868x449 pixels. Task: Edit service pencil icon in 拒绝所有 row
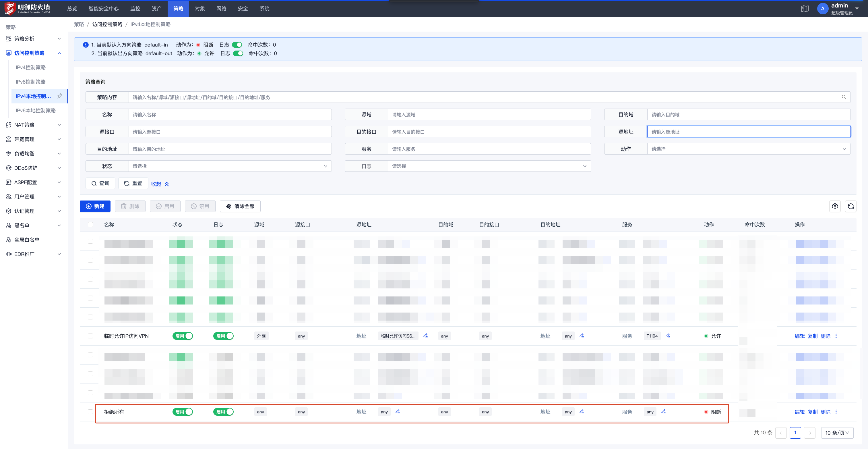click(x=663, y=411)
